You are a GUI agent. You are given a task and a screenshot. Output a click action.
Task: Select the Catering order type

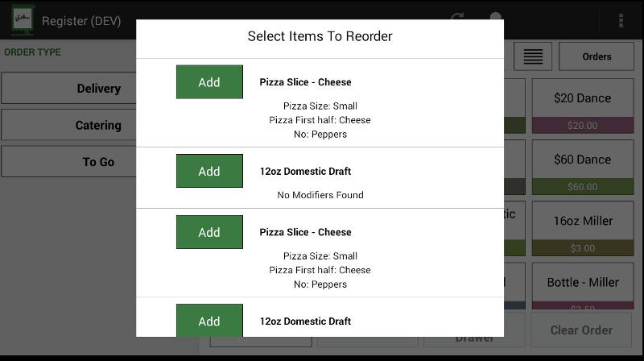pos(68,125)
